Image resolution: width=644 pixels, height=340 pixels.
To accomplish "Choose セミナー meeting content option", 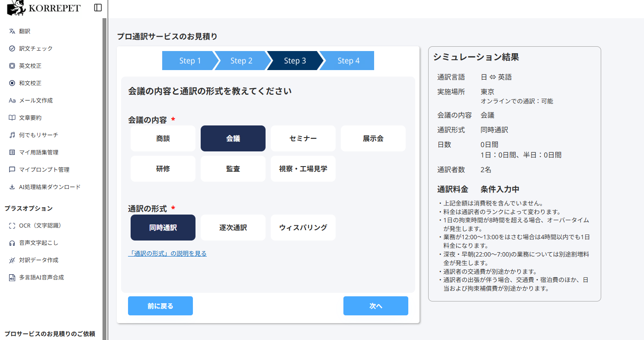I will pyautogui.click(x=303, y=138).
